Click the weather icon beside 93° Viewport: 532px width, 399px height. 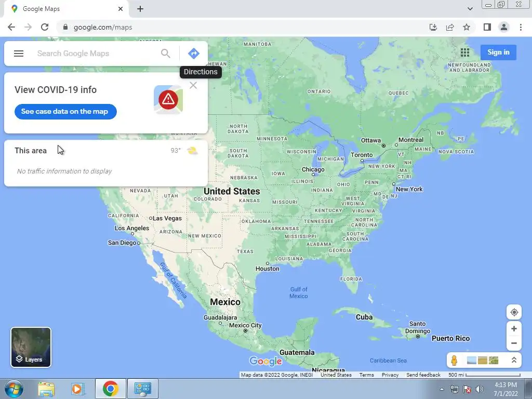click(192, 151)
